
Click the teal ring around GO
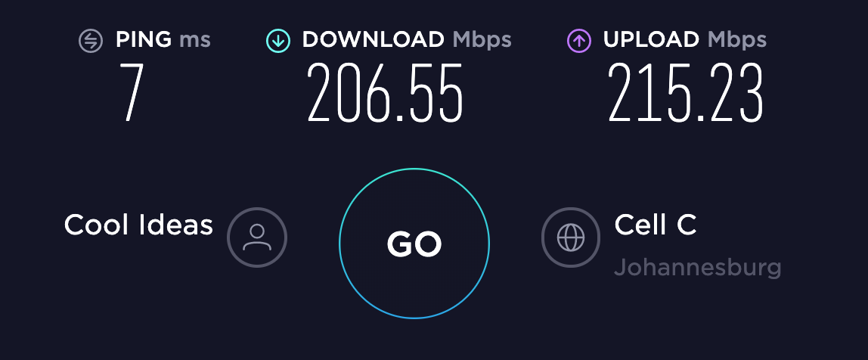(x=414, y=169)
